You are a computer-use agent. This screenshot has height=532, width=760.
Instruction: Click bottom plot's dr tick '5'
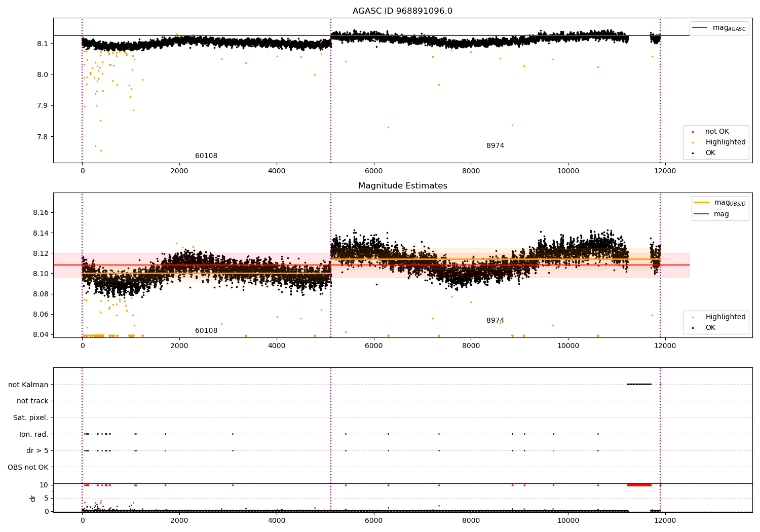(47, 498)
